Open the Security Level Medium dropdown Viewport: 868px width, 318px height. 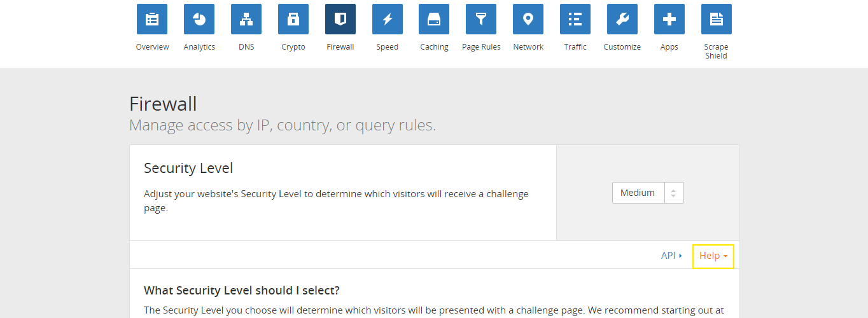click(638, 193)
